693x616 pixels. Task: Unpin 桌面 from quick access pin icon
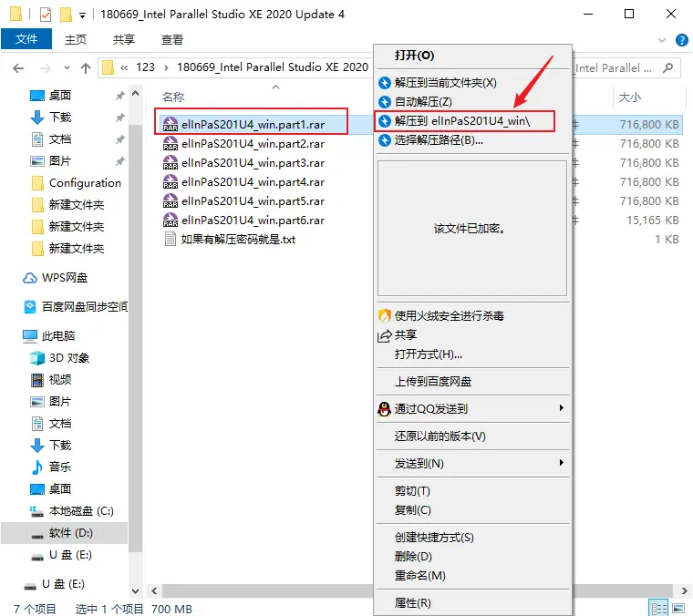tap(119, 96)
